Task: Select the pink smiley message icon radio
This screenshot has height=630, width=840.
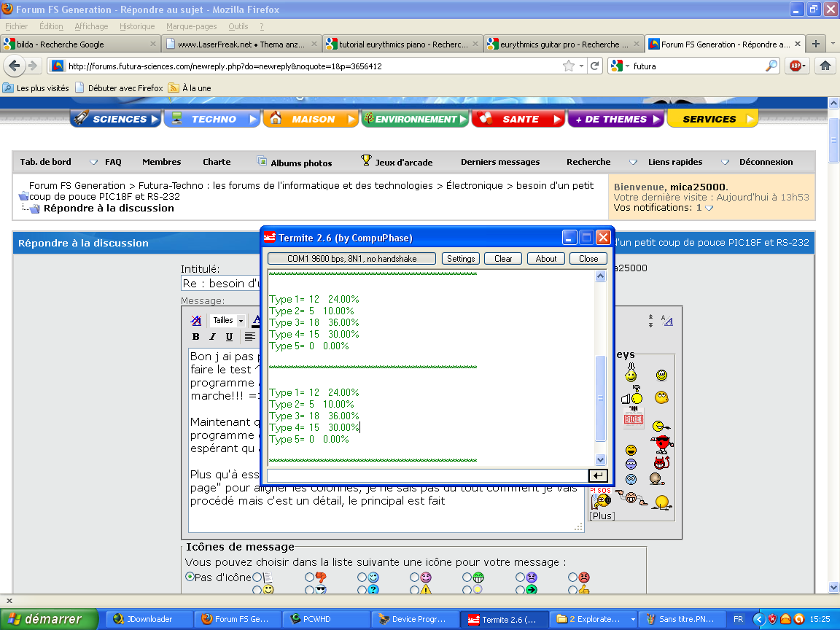Action: point(414,577)
